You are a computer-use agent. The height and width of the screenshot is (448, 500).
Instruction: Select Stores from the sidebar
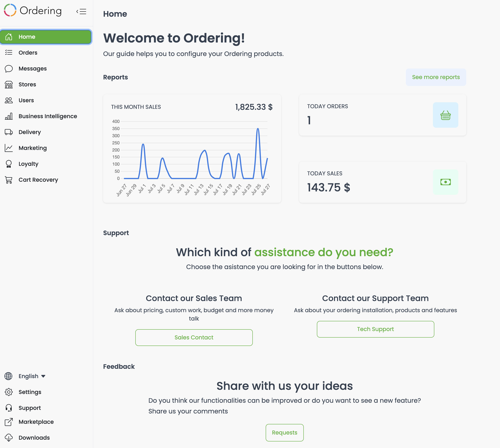pos(46,84)
